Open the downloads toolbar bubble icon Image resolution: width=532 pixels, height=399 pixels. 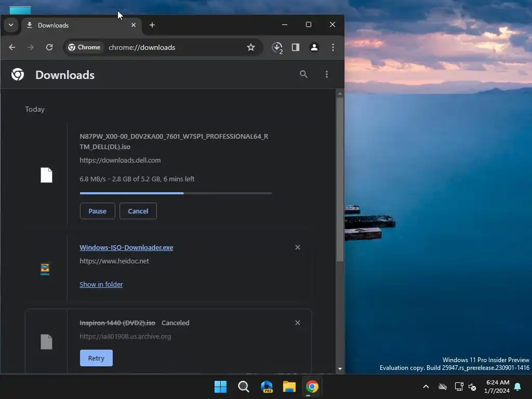click(277, 47)
